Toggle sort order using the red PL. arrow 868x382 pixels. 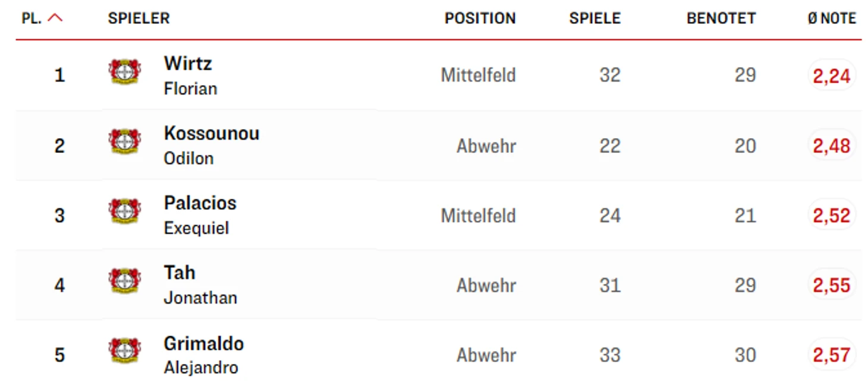pyautogui.click(x=55, y=18)
